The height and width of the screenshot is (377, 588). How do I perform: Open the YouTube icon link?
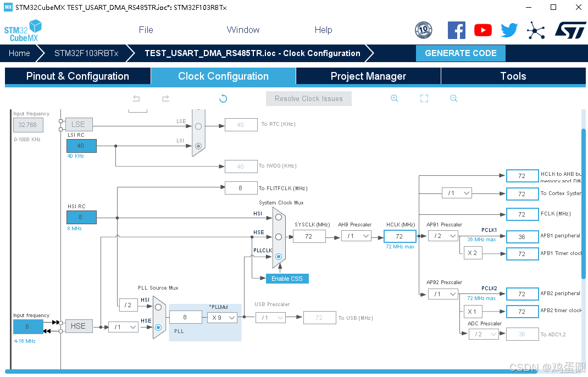pos(483,30)
